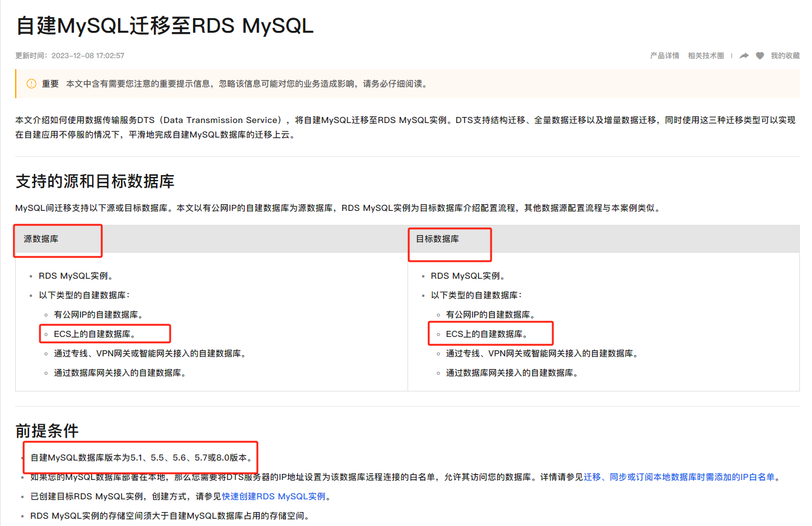The width and height of the screenshot is (812, 526).
Task: Click the 存储空间须大于 prerequisite line
Action: [x=170, y=516]
